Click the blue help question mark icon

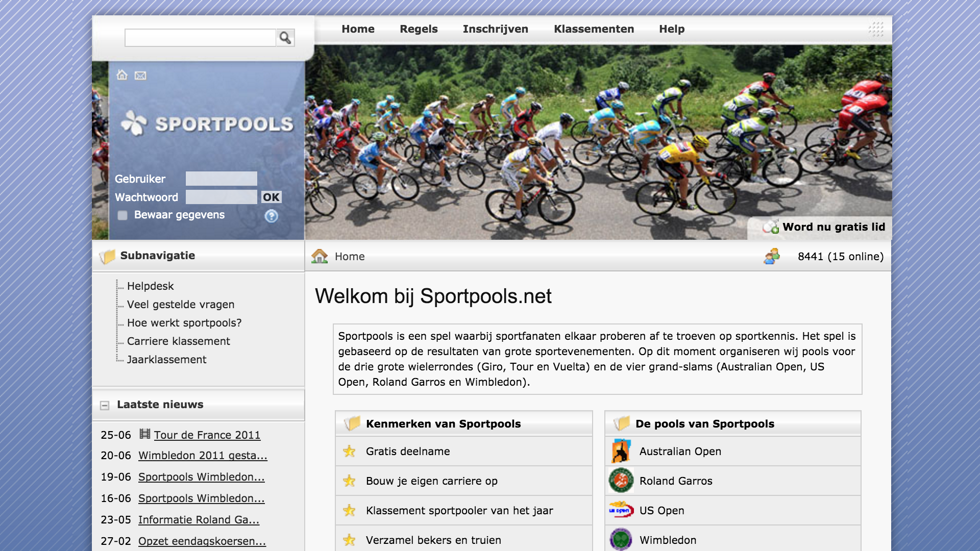(x=271, y=216)
